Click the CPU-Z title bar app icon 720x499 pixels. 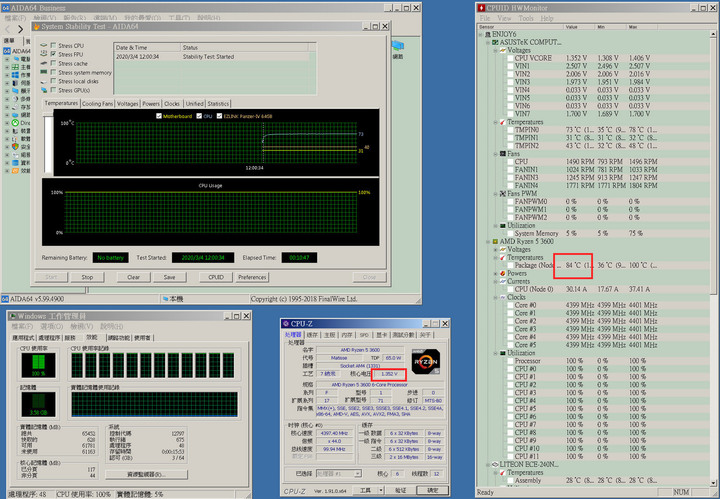286,324
